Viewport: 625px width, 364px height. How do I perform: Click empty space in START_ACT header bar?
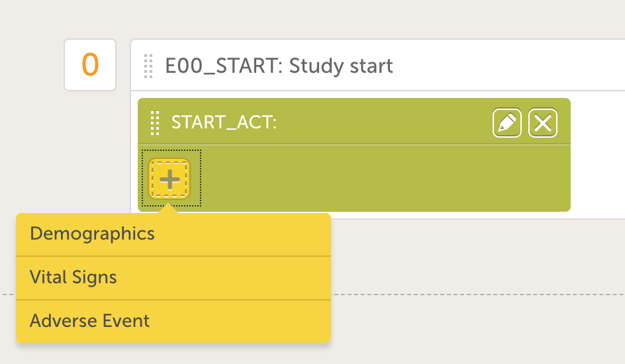(x=384, y=122)
